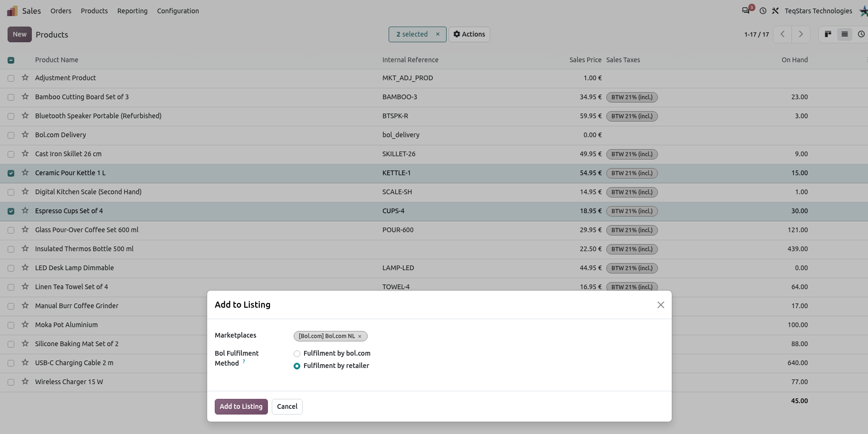Tick the Cast Iron Skillet 26 cm checkbox
868x434 pixels.
[11, 154]
